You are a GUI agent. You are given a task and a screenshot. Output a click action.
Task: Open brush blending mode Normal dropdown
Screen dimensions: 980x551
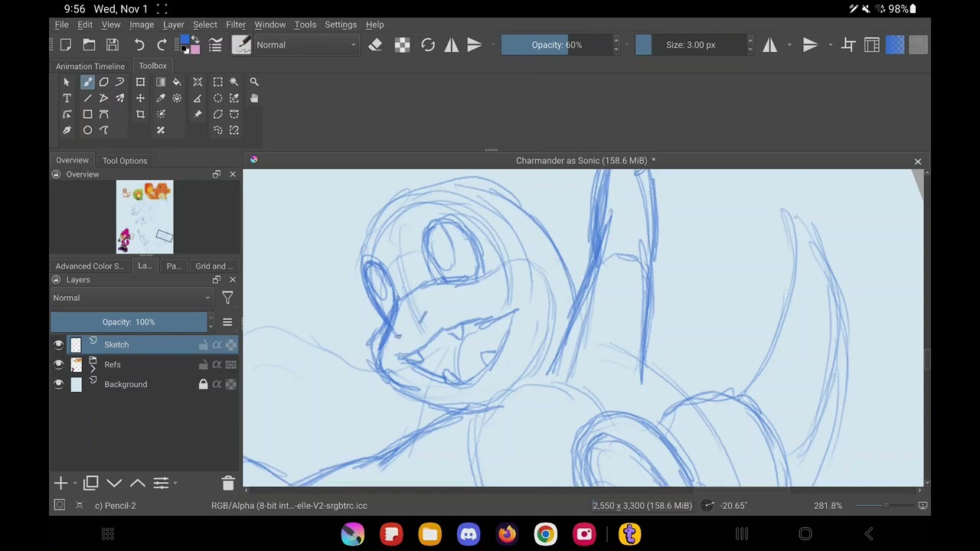pos(306,45)
